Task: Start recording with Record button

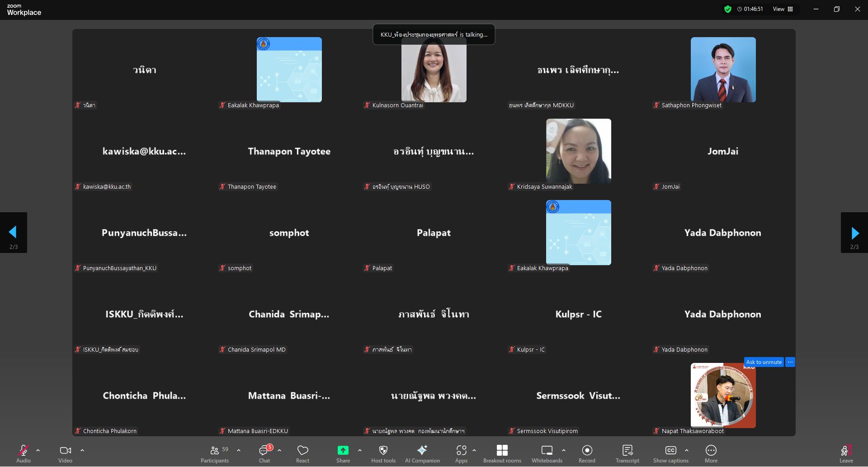Action: click(587, 454)
